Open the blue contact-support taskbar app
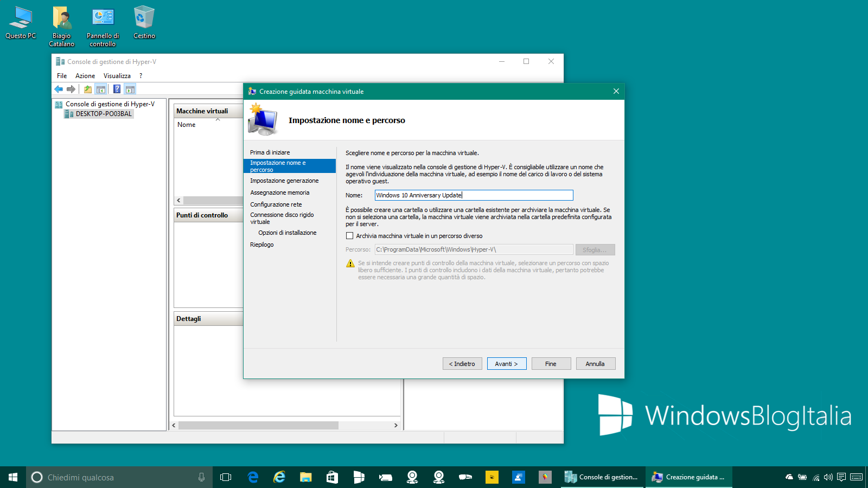Image resolution: width=868 pixels, height=488 pixels. (519, 477)
